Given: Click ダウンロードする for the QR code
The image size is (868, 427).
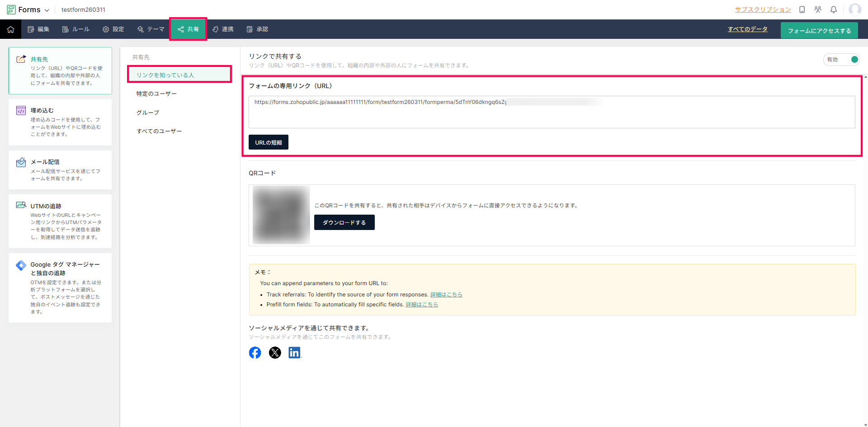Looking at the screenshot, I should 344,222.
